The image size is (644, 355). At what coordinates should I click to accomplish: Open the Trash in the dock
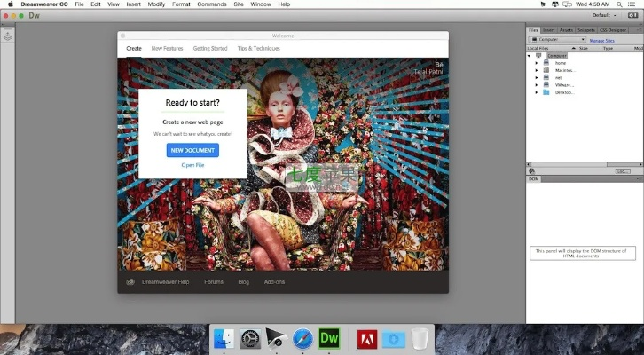420,338
